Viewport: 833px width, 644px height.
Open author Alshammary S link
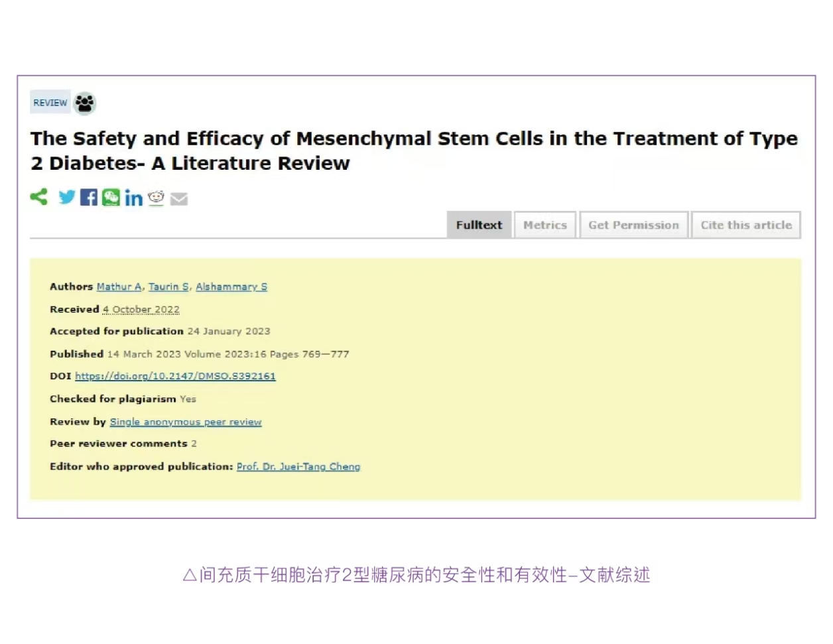click(x=231, y=287)
